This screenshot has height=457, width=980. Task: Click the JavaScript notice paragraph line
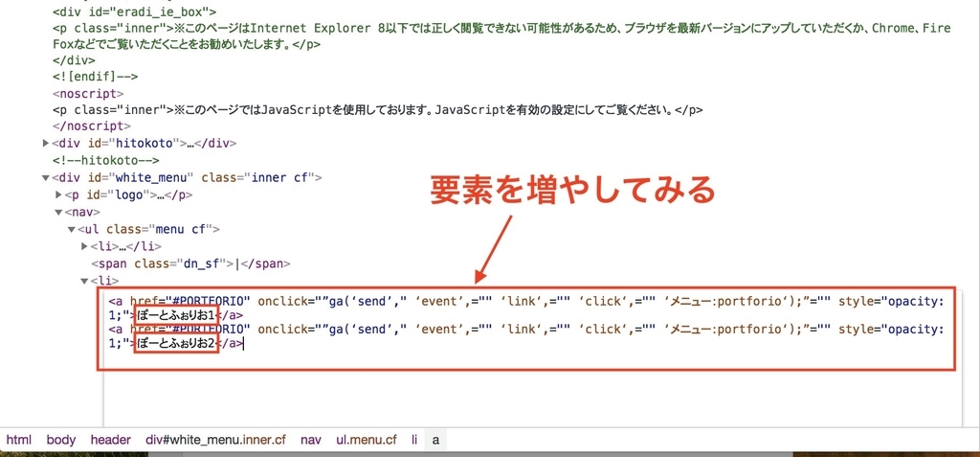click(x=377, y=110)
